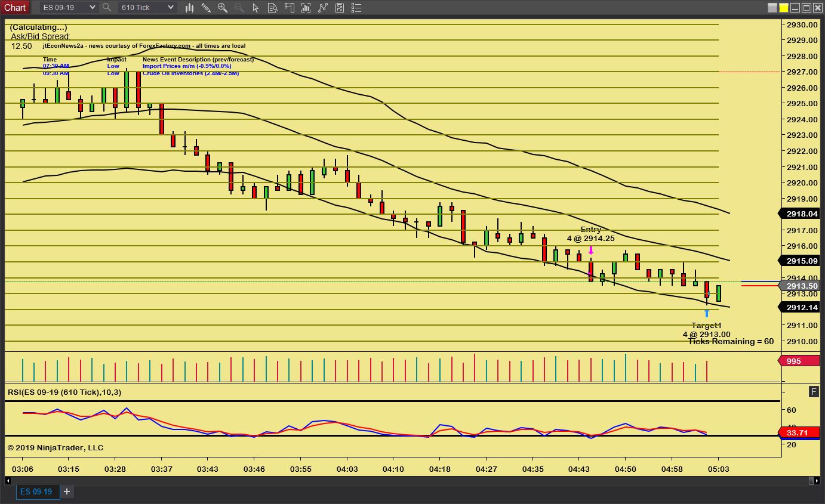Activate the zoom in magnifier tool
This screenshot has height=504, width=825.
(x=223, y=8)
